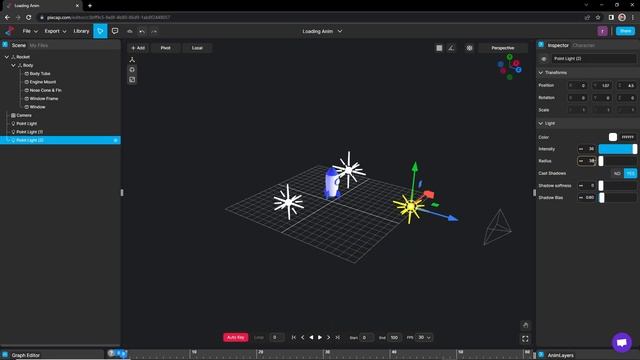Image resolution: width=640 pixels, height=360 pixels.
Task: Switch to the My Files tab
Action: click(39, 45)
